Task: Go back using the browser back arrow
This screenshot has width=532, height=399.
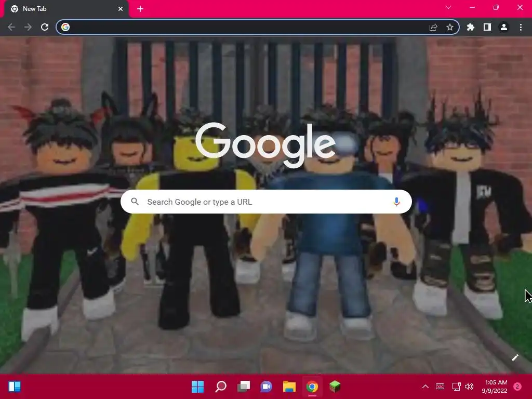Action: (11, 27)
